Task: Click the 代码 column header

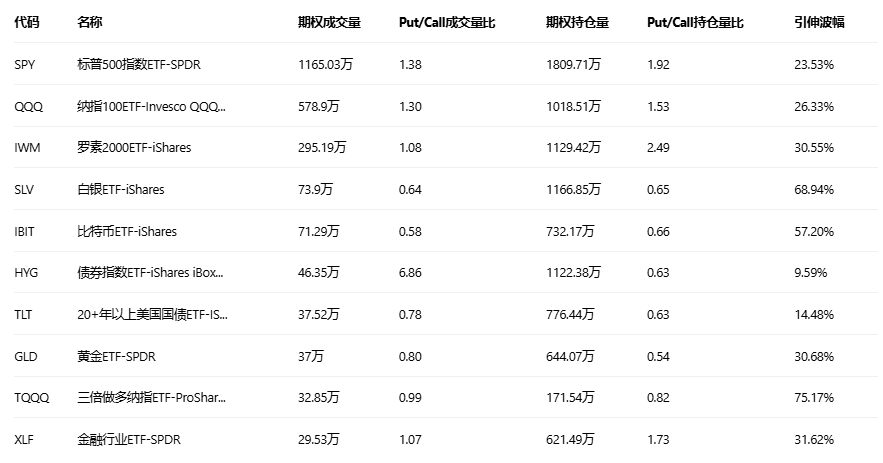Action: pyautogui.click(x=27, y=22)
